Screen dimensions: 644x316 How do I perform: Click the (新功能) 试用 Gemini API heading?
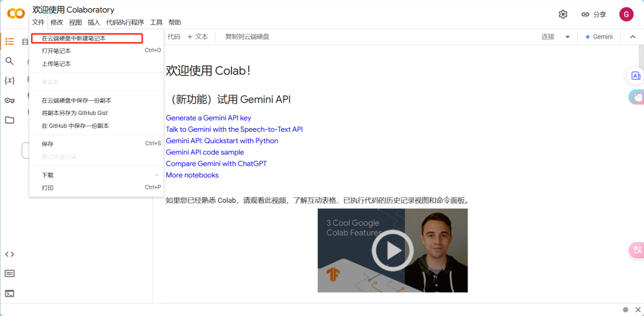pos(228,99)
